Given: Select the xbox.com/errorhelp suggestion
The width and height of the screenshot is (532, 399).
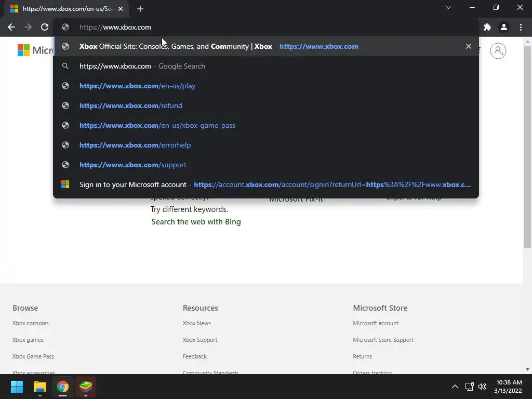Looking at the screenshot, I should click(266, 145).
